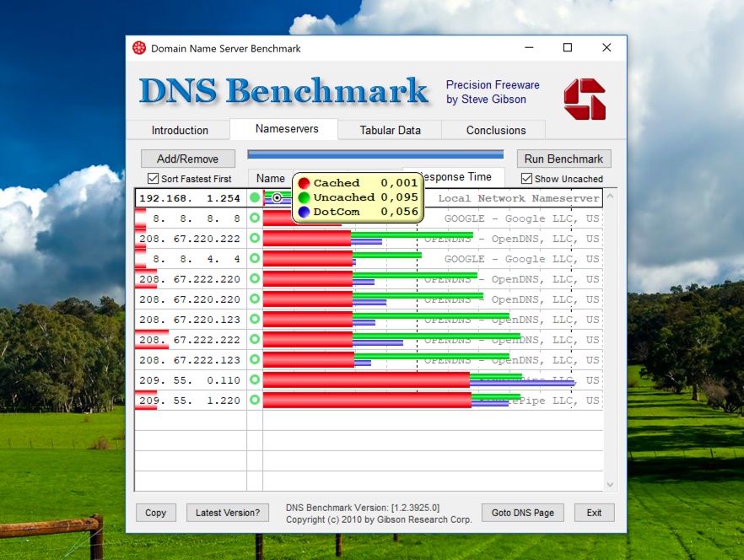Image resolution: width=744 pixels, height=560 pixels.
Task: Click the Run Benchmark button
Action: (563, 159)
